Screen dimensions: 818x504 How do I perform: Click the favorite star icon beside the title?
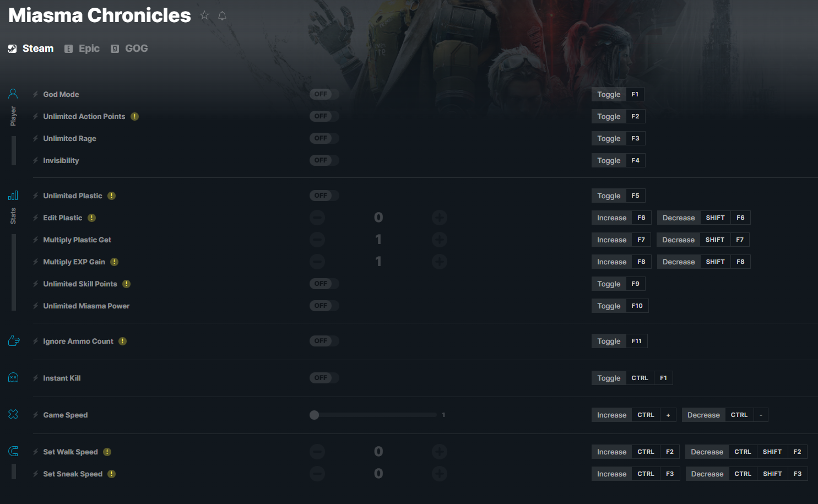[x=204, y=15]
